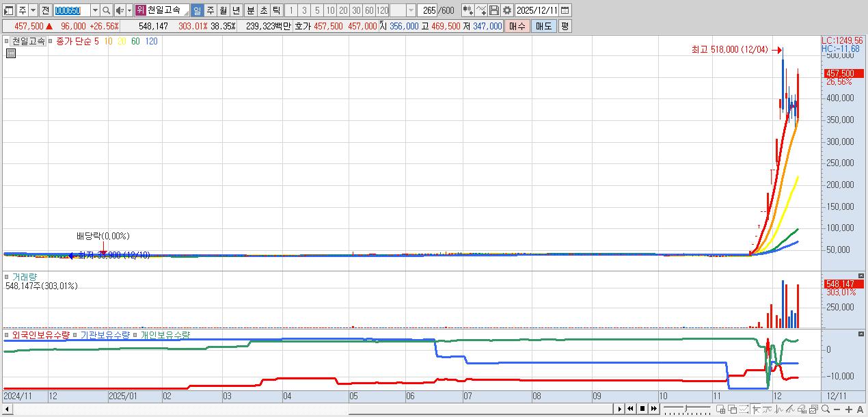Click the 외국인보유수량 legend label
868x417 pixels.
pyautogui.click(x=41, y=335)
